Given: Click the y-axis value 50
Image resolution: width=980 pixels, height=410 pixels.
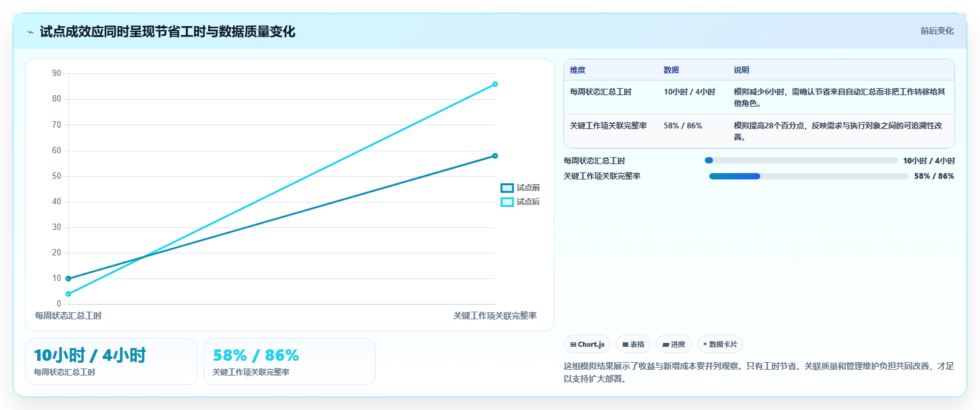Looking at the screenshot, I should (x=57, y=176).
